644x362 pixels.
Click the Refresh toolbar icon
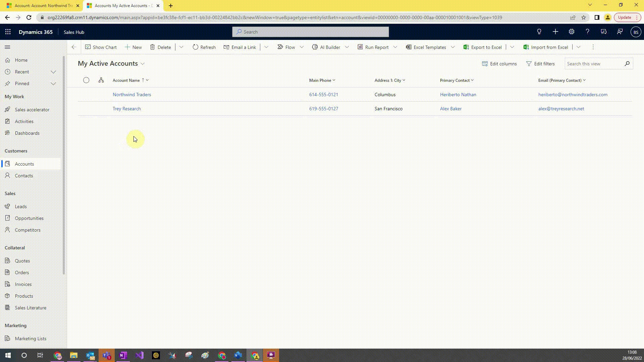[x=196, y=47]
